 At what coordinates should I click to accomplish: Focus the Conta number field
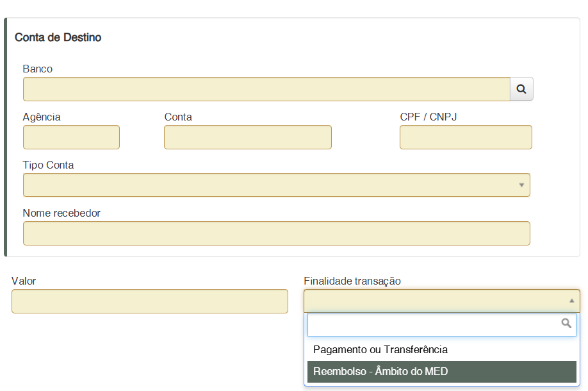(247, 137)
